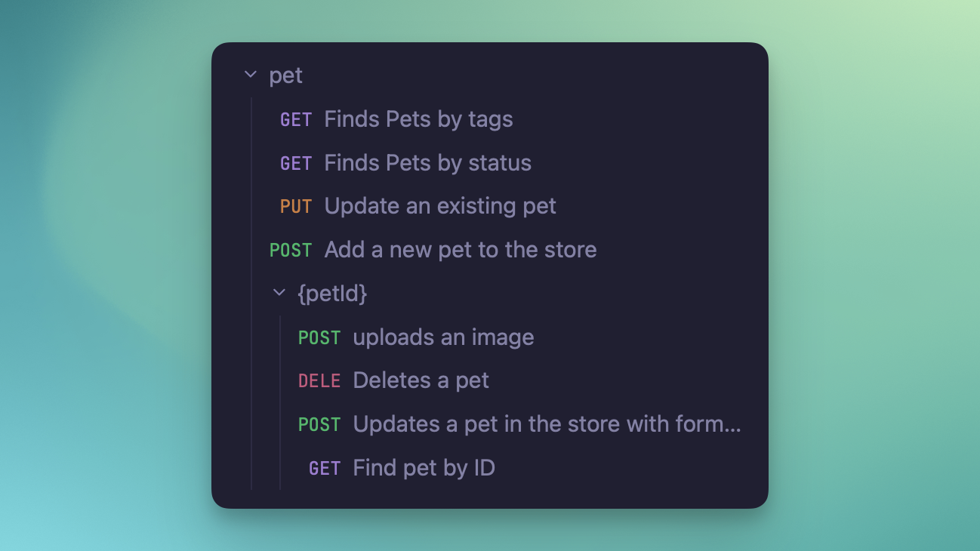The width and height of the screenshot is (980, 551).
Task: Click the POST badge beside Add a new pet
Action: tap(291, 250)
